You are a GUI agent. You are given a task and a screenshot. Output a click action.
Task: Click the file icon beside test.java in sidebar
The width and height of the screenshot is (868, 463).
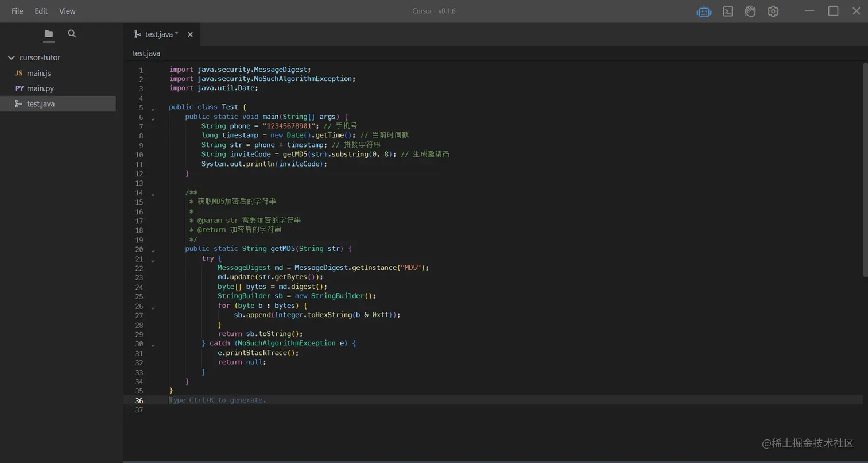click(x=19, y=104)
